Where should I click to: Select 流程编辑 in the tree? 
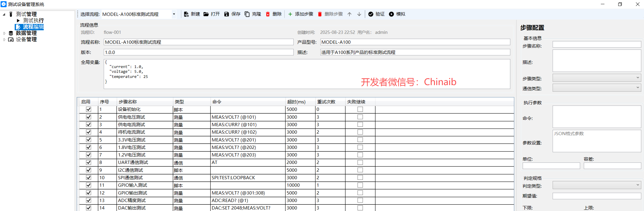pos(33,27)
